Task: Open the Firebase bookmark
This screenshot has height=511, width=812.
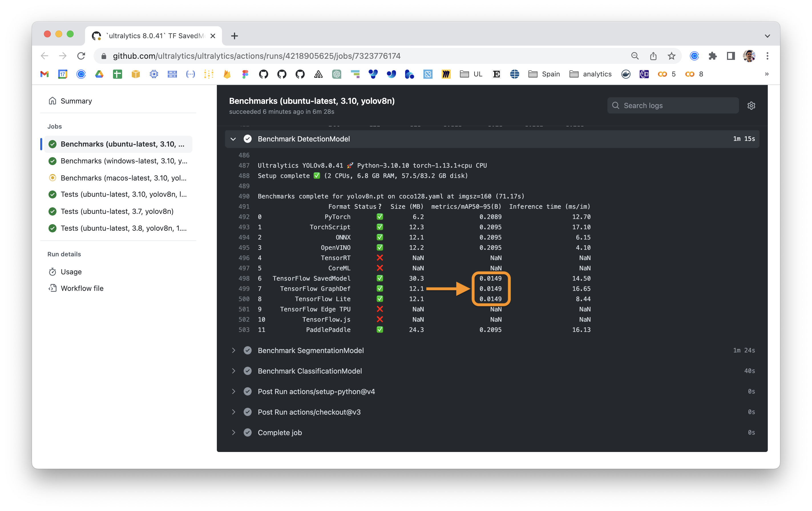Action: (x=227, y=74)
